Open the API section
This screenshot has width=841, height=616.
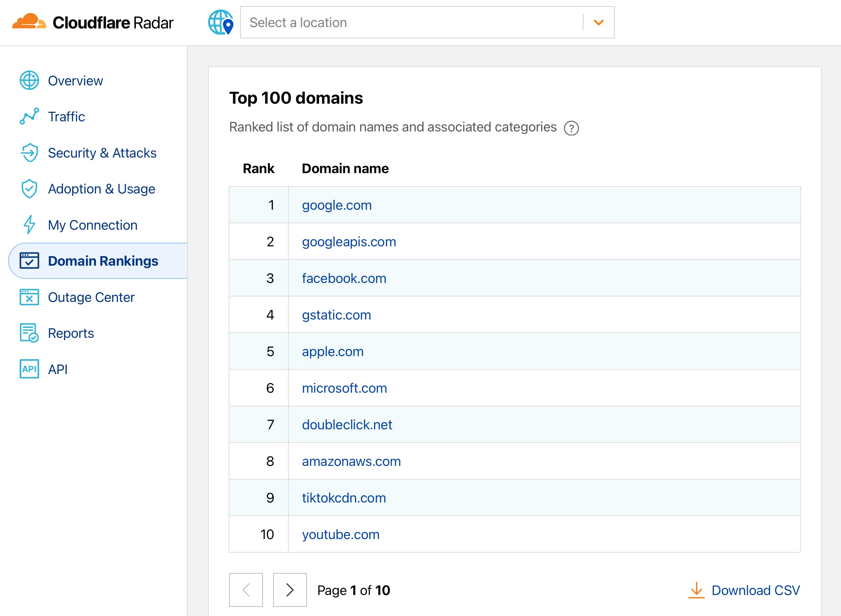[58, 370]
